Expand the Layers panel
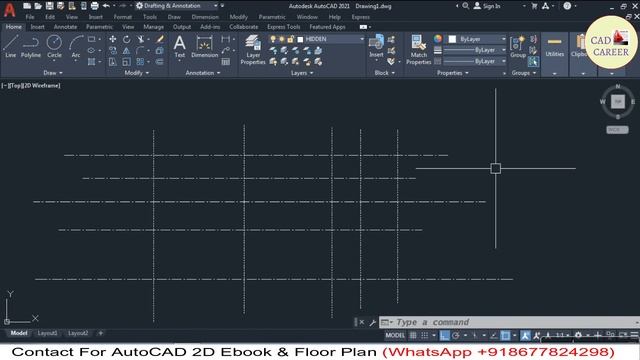Screen dimensions: 640x360 [302, 73]
